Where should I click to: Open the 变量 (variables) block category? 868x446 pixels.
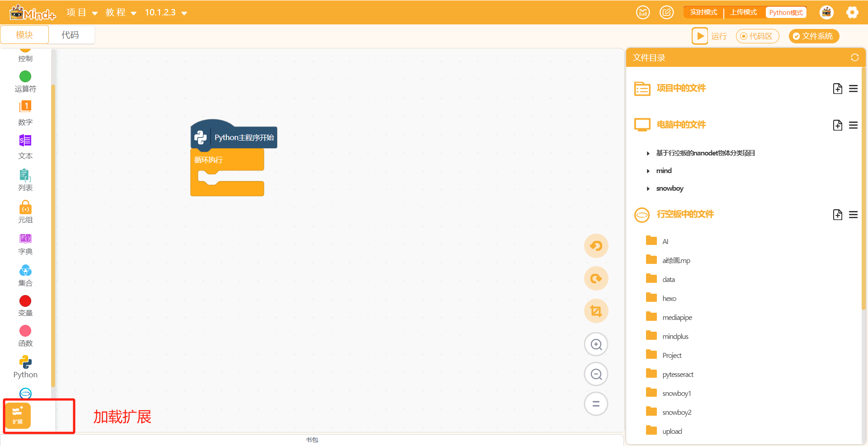pyautogui.click(x=25, y=306)
